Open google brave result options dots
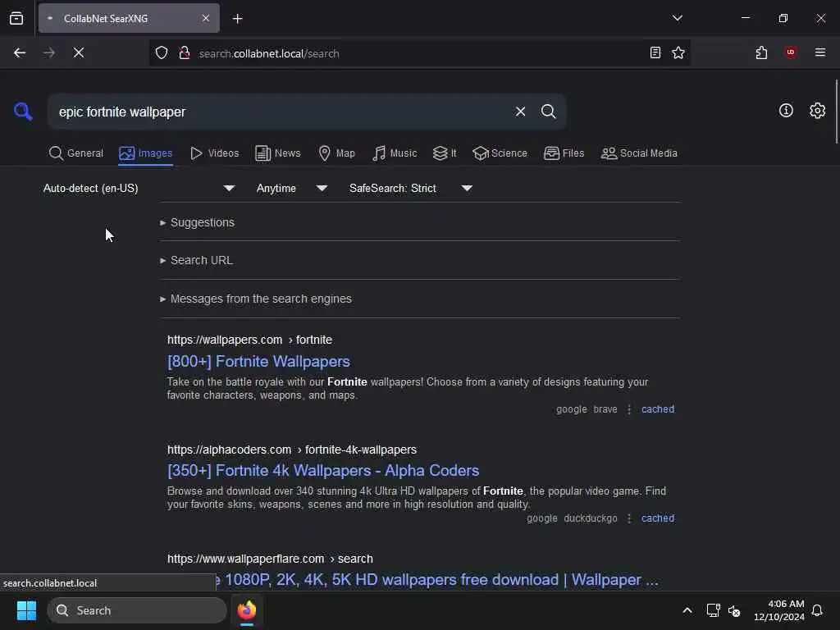Image resolution: width=840 pixels, height=630 pixels. click(x=629, y=409)
